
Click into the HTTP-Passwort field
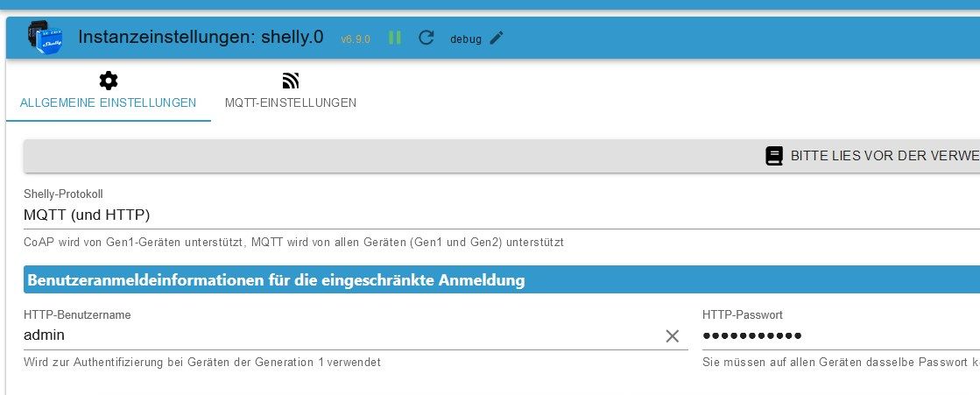point(832,335)
